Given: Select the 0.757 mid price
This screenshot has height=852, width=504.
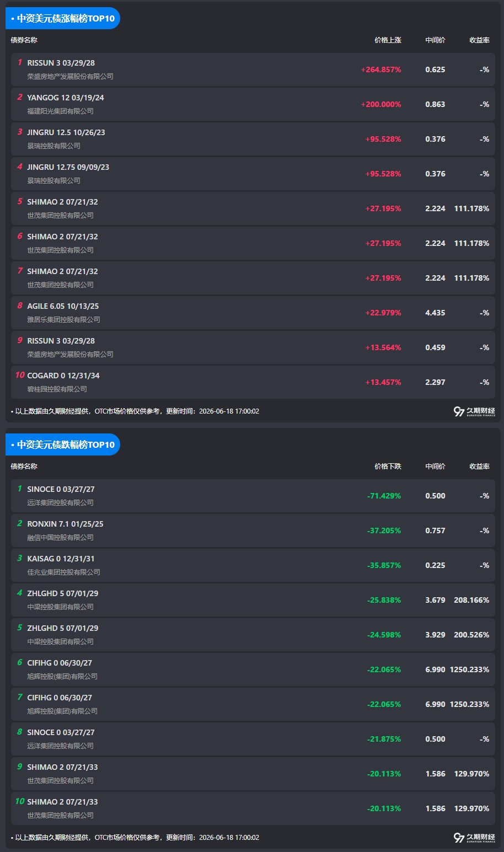Looking at the screenshot, I should 435,531.
